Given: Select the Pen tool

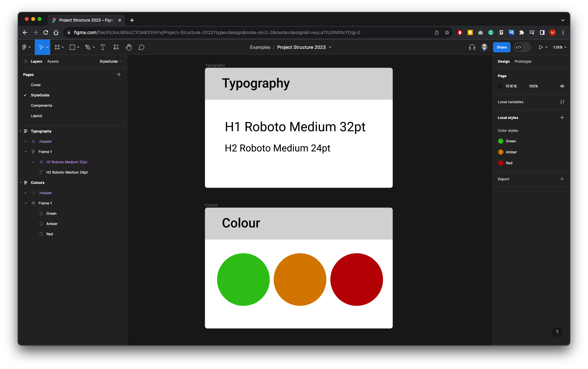Looking at the screenshot, I should [x=88, y=47].
